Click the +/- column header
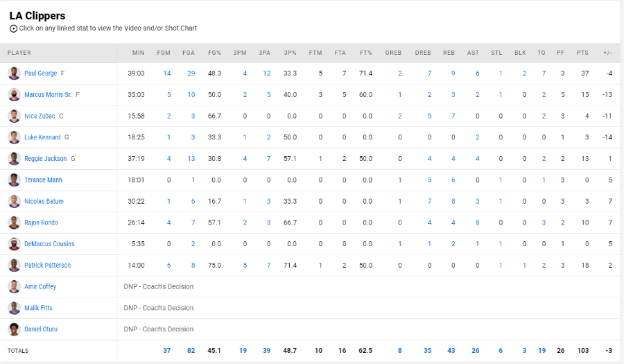The image size is (624, 364). coord(607,53)
